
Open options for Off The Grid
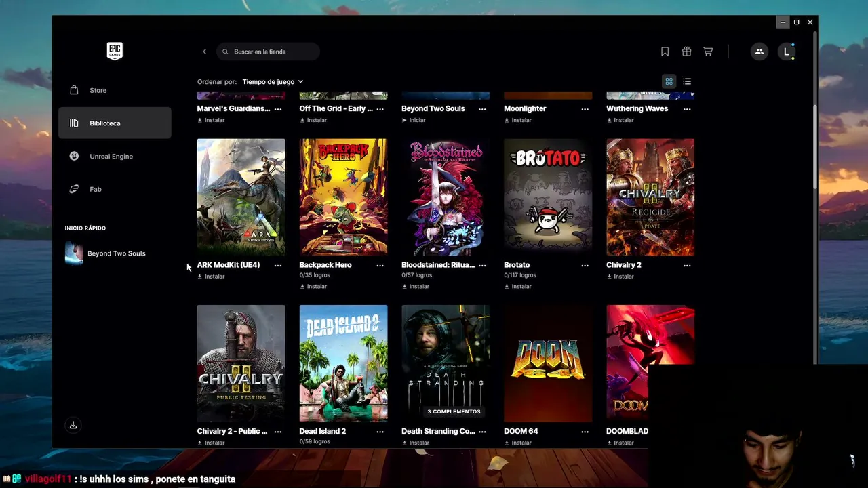tap(380, 108)
